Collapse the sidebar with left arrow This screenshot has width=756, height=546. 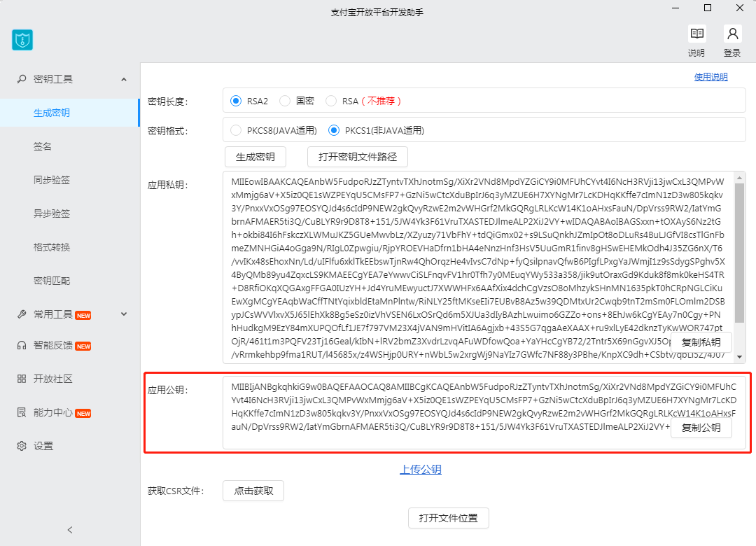(70, 530)
